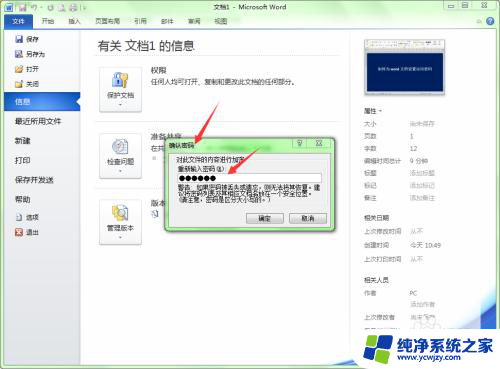Screen dimensions: 500x369
Task: Close the 确认密码 dialog with the X button
Action: click(x=319, y=143)
